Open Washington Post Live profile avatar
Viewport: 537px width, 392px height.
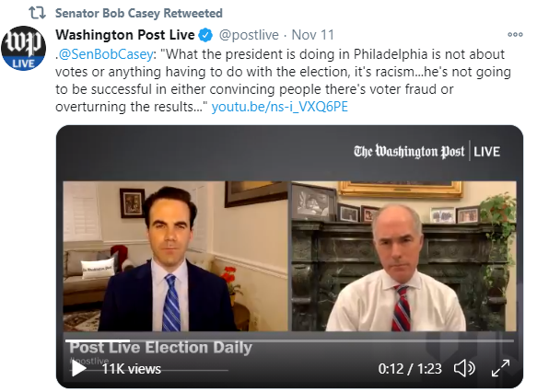point(23,48)
